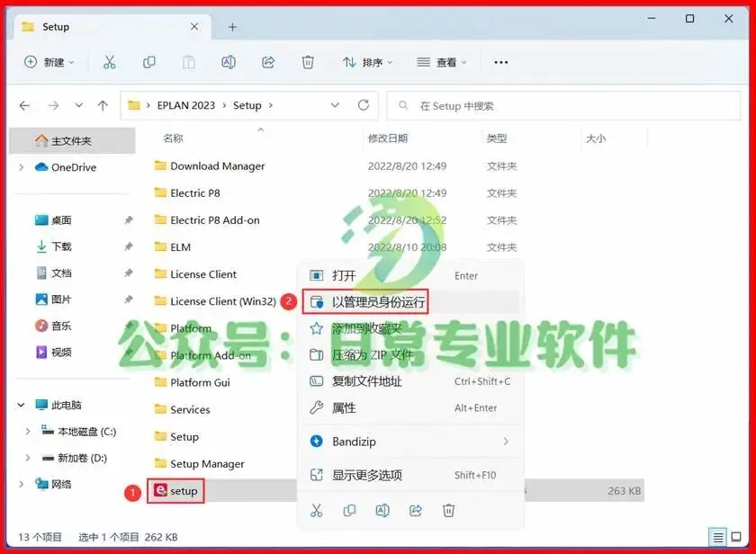Viewport: 756px width, 554px height.
Task: Click the search box 在 Setup 中搜索
Action: [563, 105]
